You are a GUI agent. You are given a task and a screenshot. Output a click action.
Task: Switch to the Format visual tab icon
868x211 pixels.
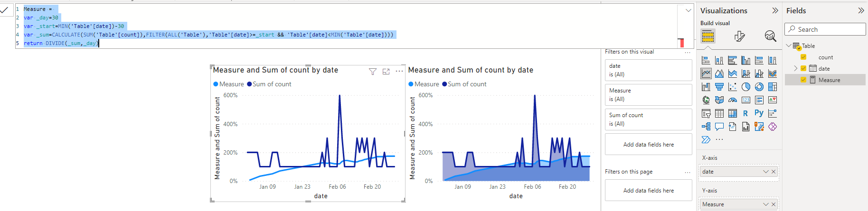pos(739,36)
